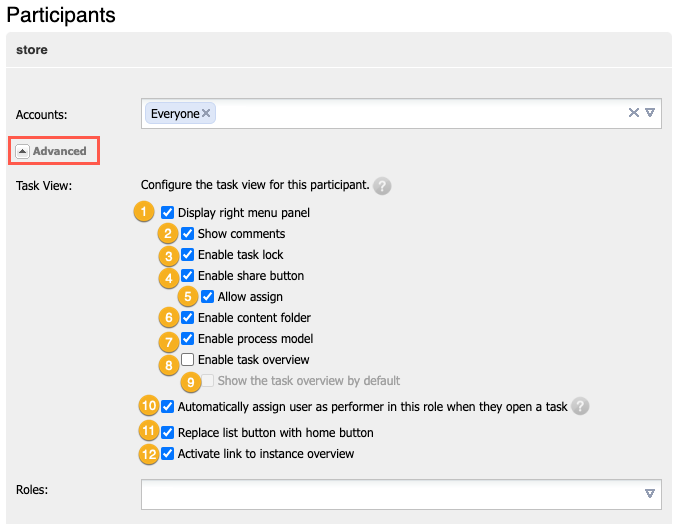The image size is (683, 530).
Task: Open help for Task View configuration
Action: (382, 186)
